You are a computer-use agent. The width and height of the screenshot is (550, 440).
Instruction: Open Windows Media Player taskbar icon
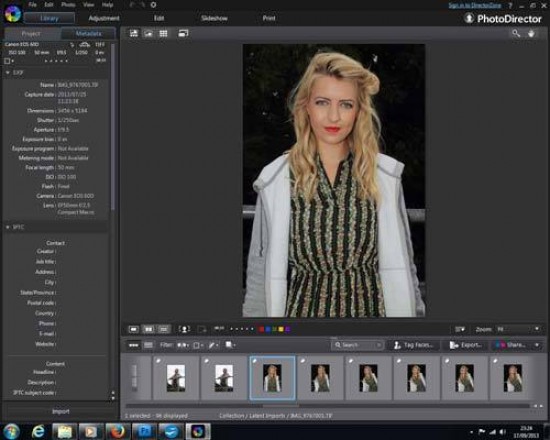pyautogui.click(x=91, y=431)
